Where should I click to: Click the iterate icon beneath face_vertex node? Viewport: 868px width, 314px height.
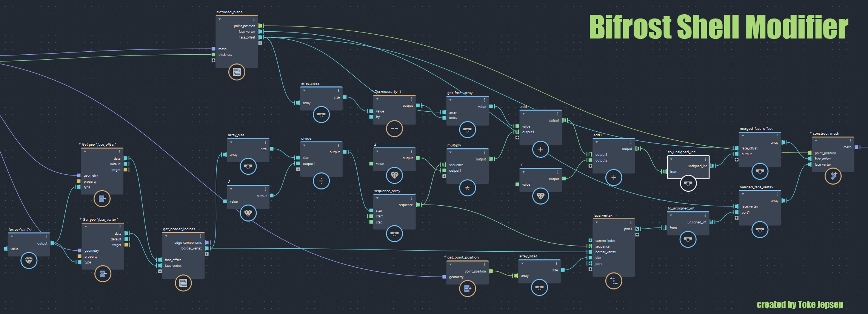(x=614, y=281)
